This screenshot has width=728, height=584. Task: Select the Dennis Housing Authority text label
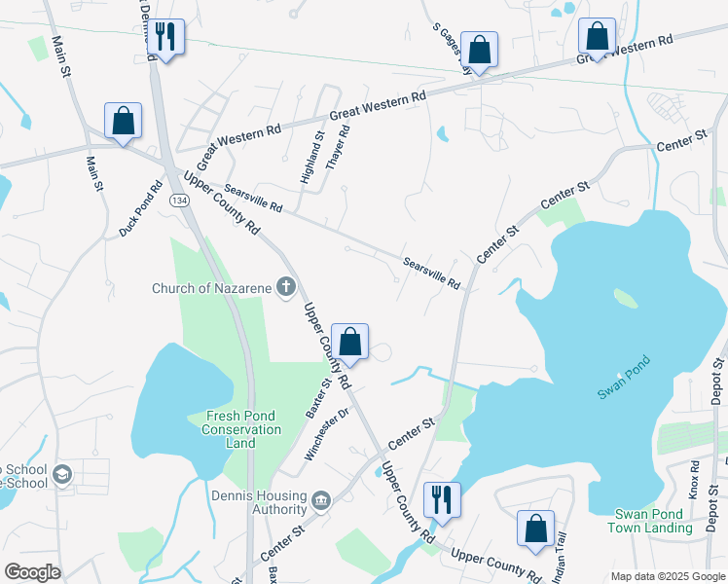click(x=259, y=502)
